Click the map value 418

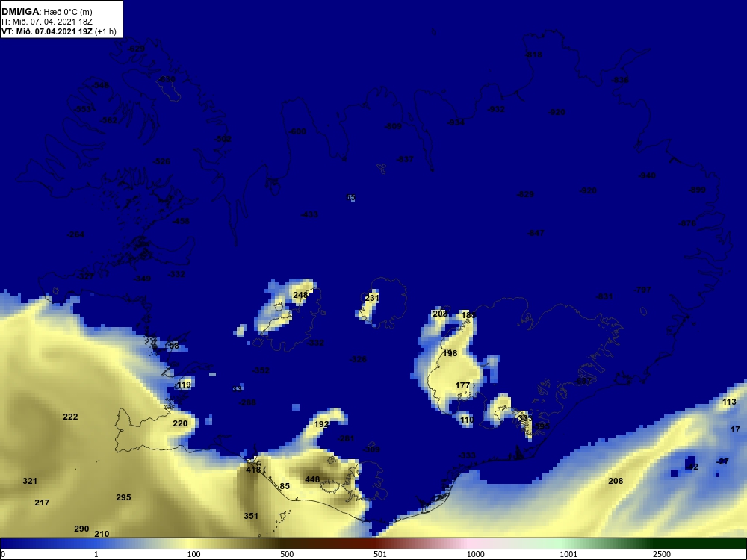click(x=253, y=470)
